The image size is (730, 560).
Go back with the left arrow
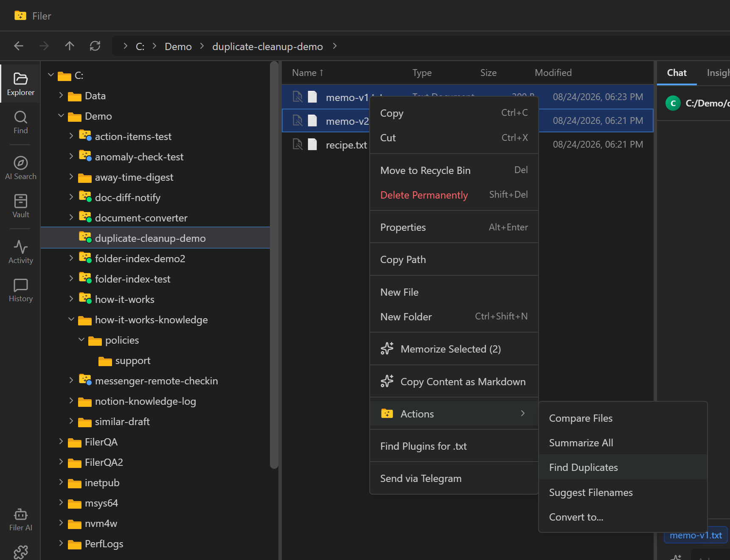coord(19,46)
